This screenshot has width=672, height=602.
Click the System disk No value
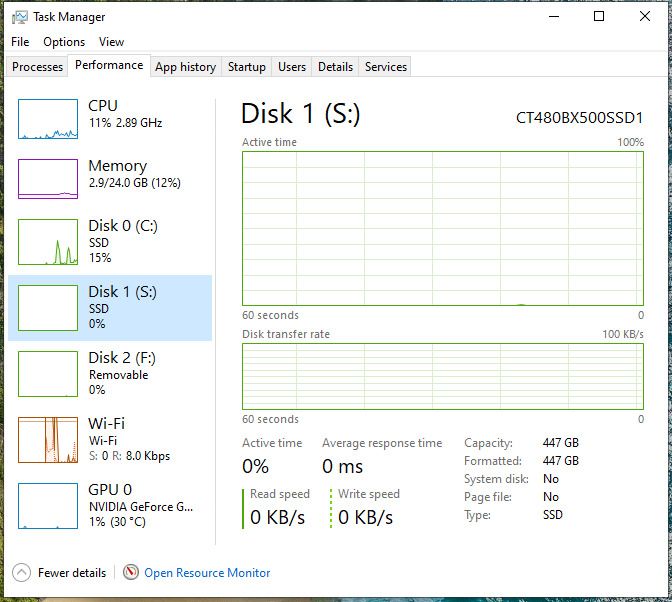click(x=551, y=479)
